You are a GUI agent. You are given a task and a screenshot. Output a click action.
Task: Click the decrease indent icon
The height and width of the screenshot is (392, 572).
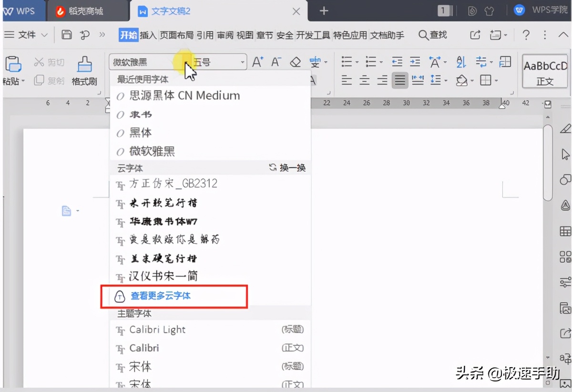[397, 62]
